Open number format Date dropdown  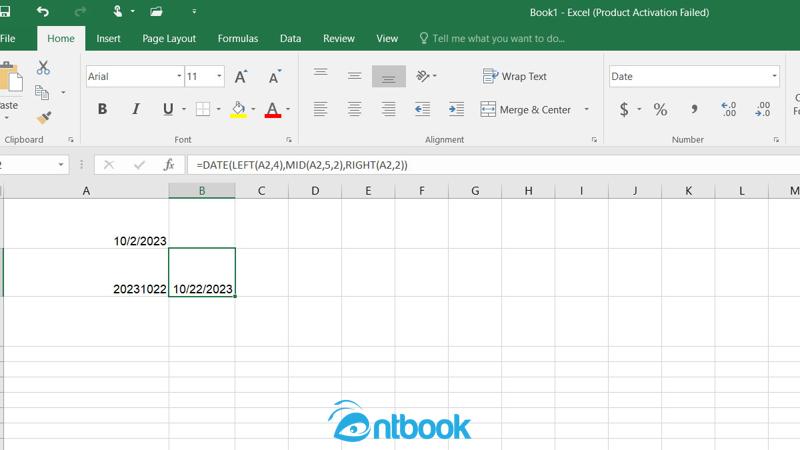(x=774, y=77)
